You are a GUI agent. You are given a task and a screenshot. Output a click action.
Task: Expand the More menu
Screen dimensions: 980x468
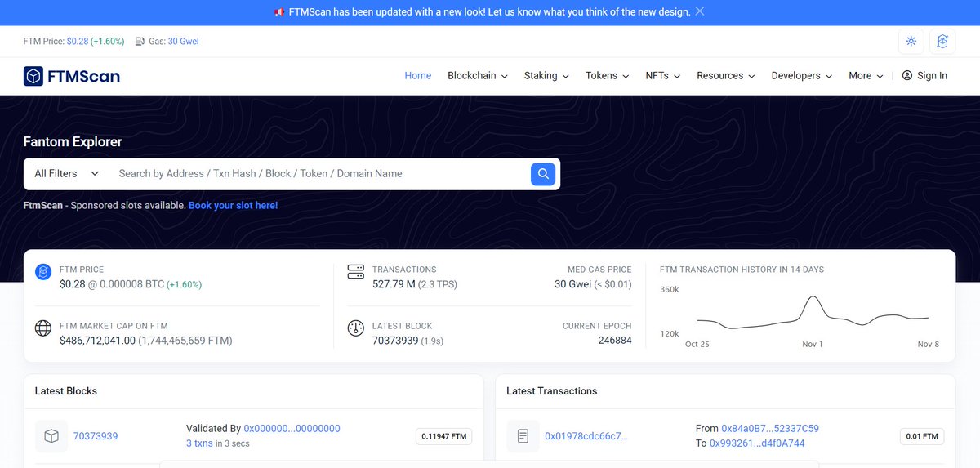866,75
